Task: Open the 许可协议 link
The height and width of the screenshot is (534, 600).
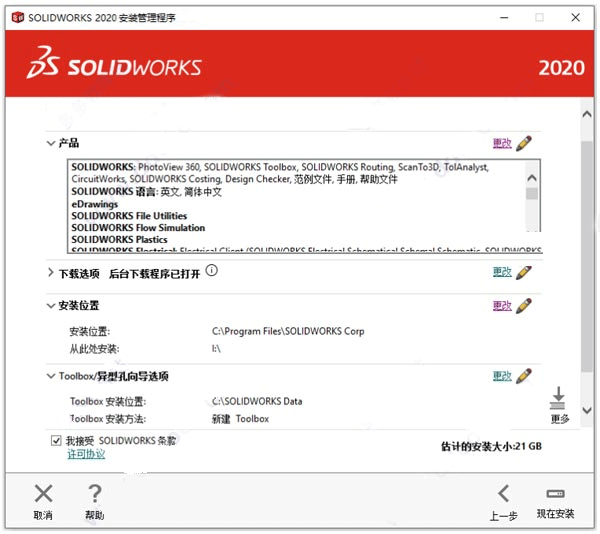Action: coord(86,454)
